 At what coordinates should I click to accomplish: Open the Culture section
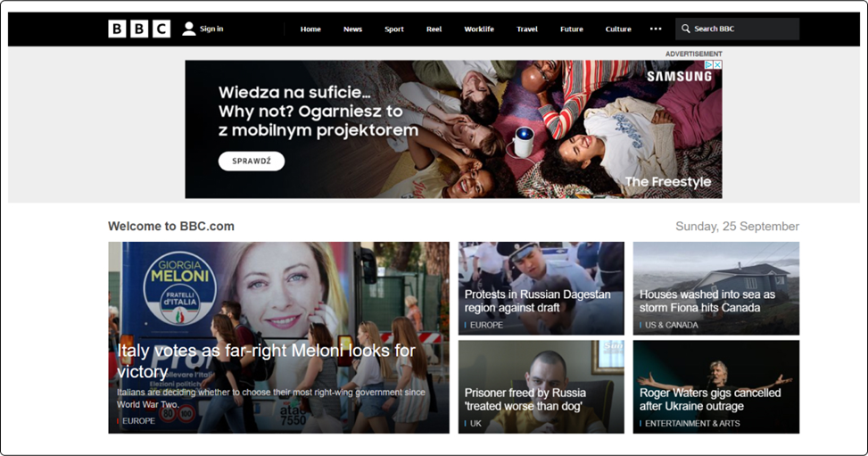[618, 29]
